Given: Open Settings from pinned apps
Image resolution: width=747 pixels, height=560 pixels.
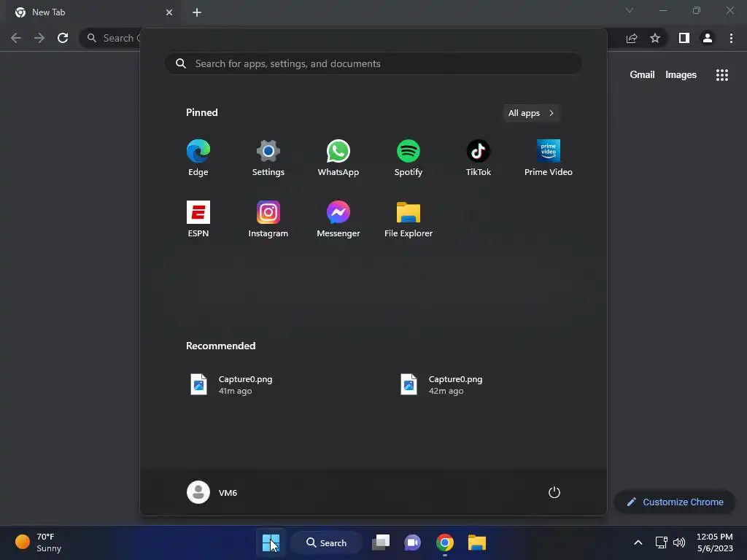Looking at the screenshot, I should [x=268, y=157].
